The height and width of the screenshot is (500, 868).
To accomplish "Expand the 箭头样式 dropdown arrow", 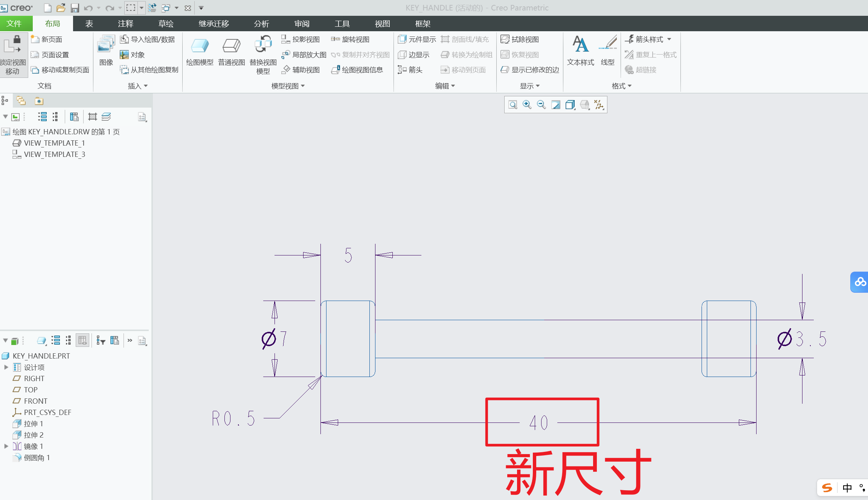I will [670, 39].
